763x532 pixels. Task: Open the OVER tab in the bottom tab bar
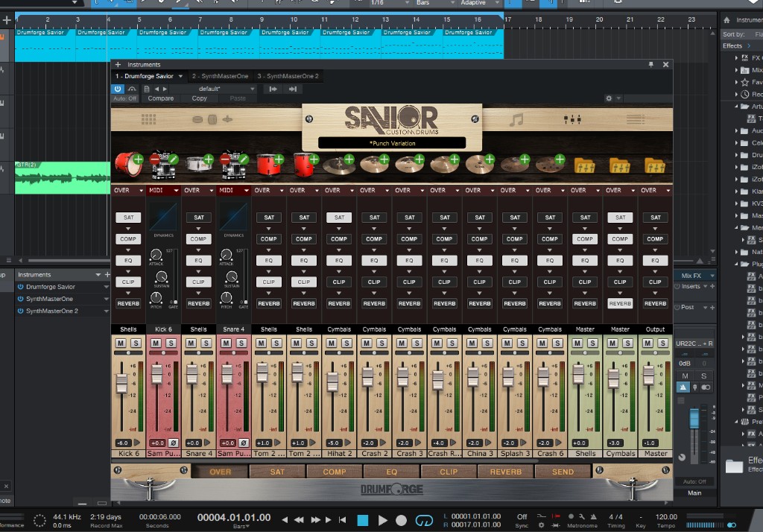221,472
